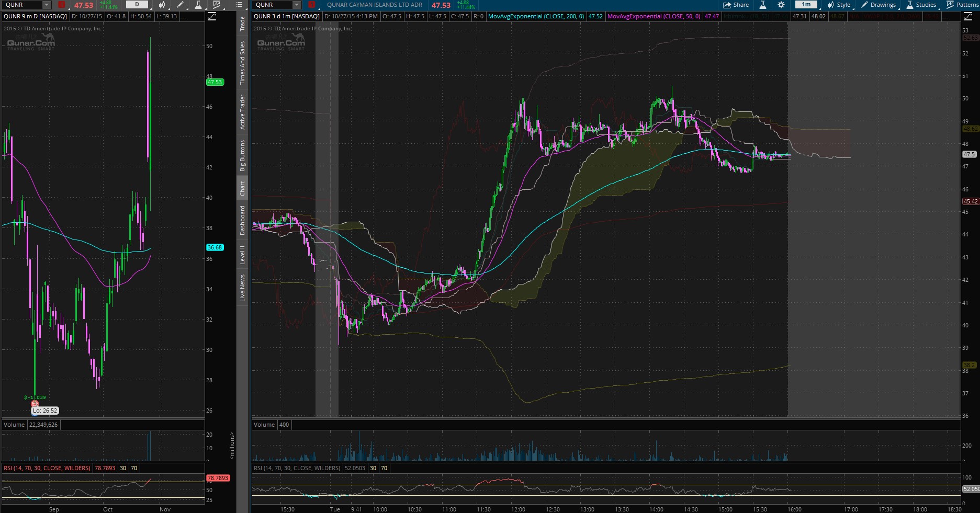Click MovAvgExponential (CLOSE, 50, 0) study label
The image size is (980, 513).
click(x=654, y=16)
